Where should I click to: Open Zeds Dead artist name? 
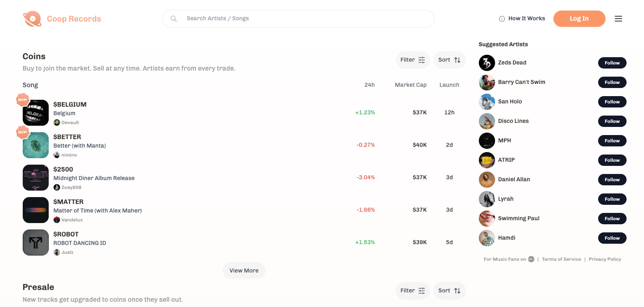pyautogui.click(x=512, y=63)
